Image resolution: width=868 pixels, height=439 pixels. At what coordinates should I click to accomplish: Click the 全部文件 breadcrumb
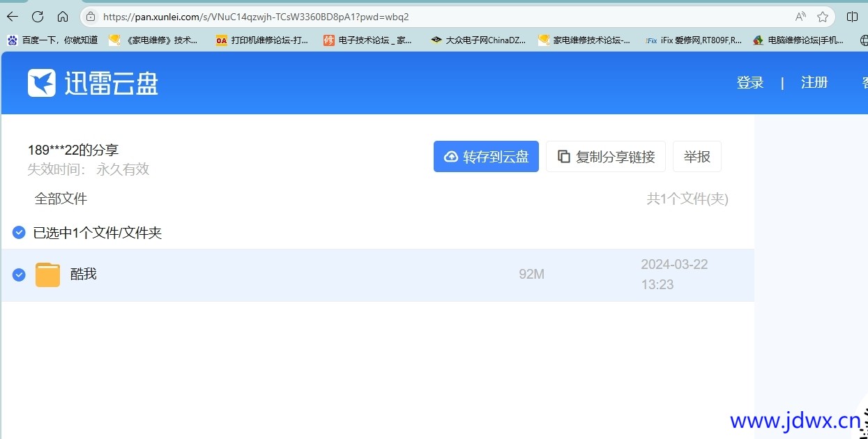coord(61,199)
